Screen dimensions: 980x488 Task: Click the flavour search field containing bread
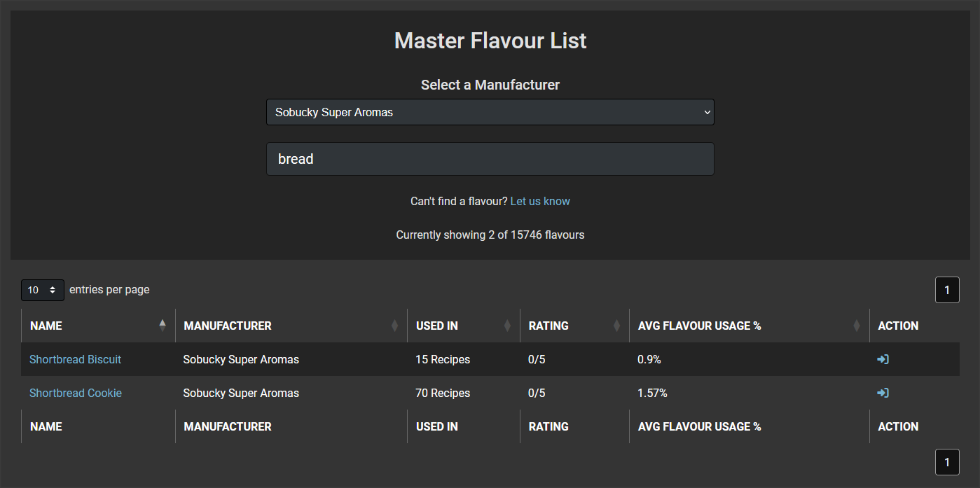(x=490, y=159)
